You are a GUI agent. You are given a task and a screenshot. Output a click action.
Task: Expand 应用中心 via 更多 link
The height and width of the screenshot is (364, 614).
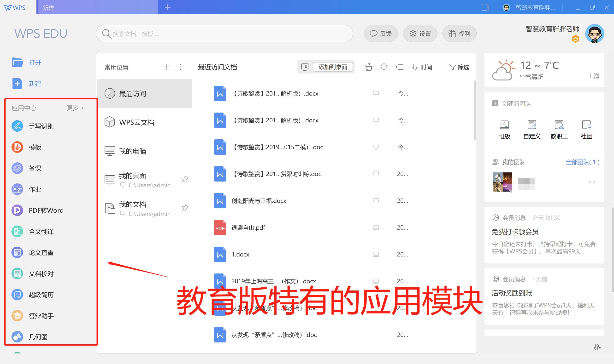coord(75,108)
